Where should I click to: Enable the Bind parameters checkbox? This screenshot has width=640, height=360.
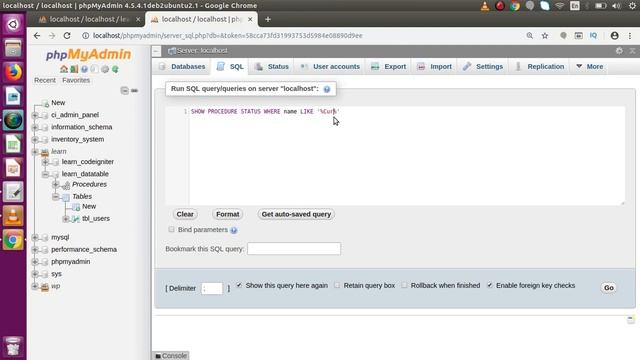171,229
